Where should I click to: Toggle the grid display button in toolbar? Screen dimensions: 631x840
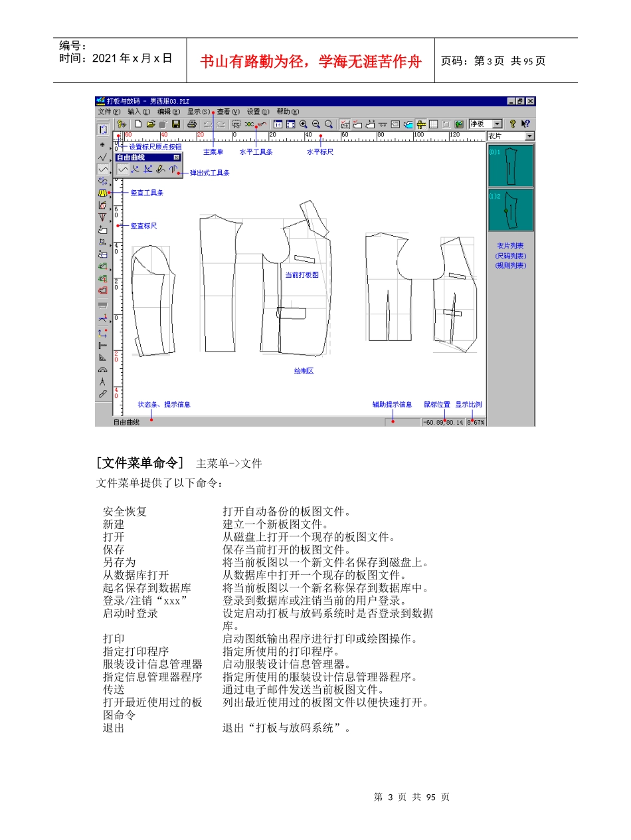pos(433,124)
